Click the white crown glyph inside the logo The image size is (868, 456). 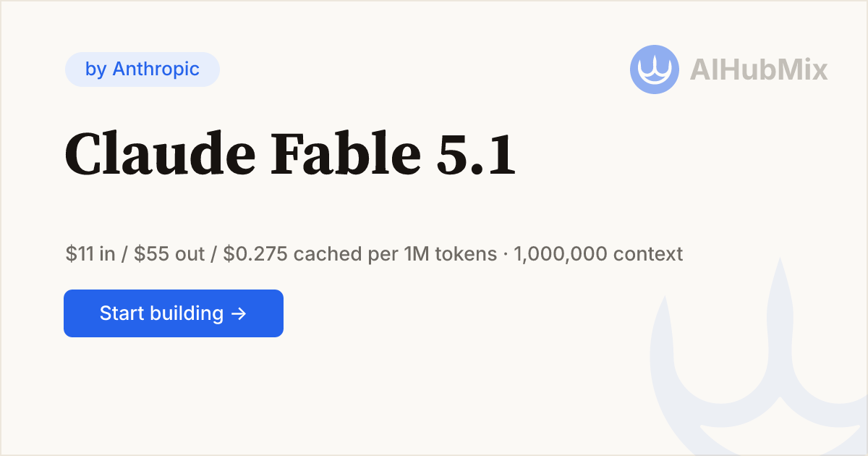pos(655,71)
